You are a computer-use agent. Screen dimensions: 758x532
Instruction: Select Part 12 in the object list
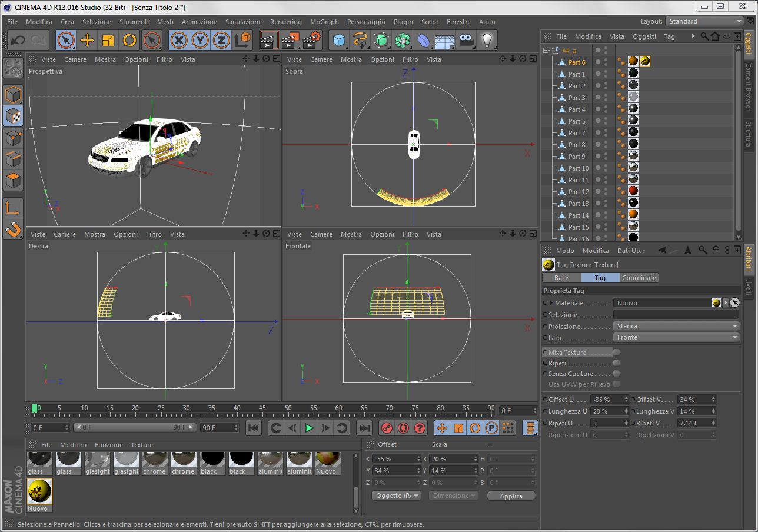(x=578, y=192)
